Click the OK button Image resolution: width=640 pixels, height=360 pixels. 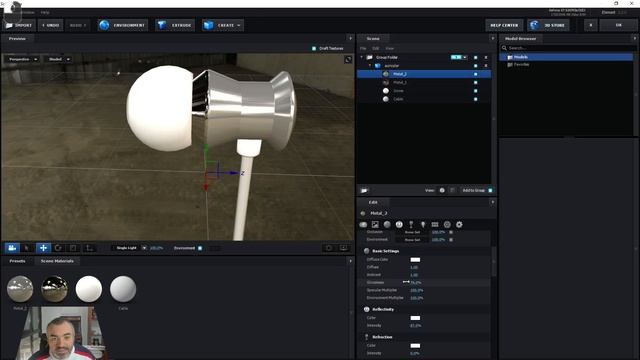[x=618, y=25]
